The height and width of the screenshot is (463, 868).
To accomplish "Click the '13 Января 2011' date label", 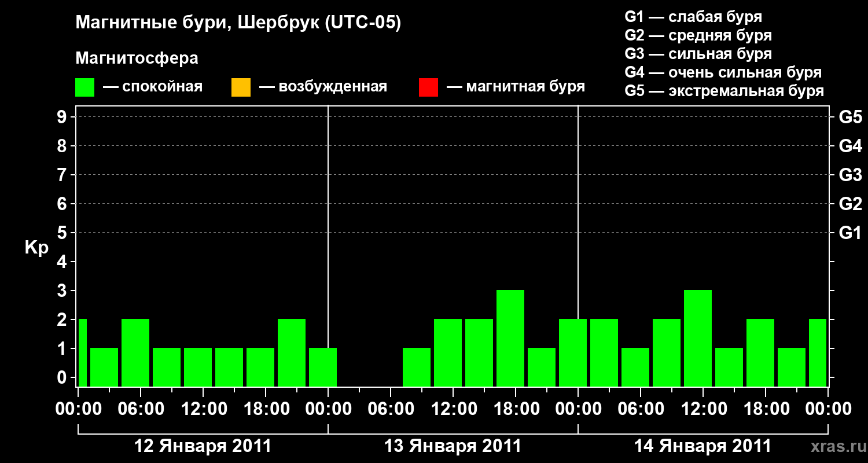I will click(x=453, y=446).
